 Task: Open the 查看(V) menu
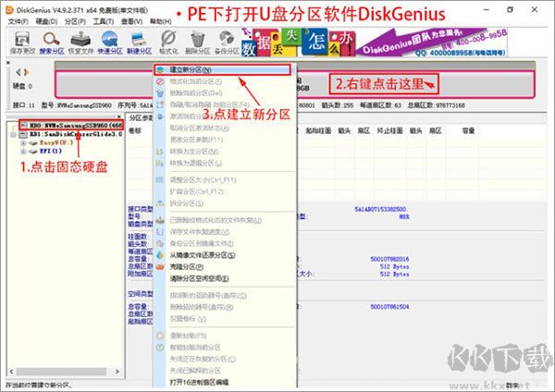pos(131,21)
